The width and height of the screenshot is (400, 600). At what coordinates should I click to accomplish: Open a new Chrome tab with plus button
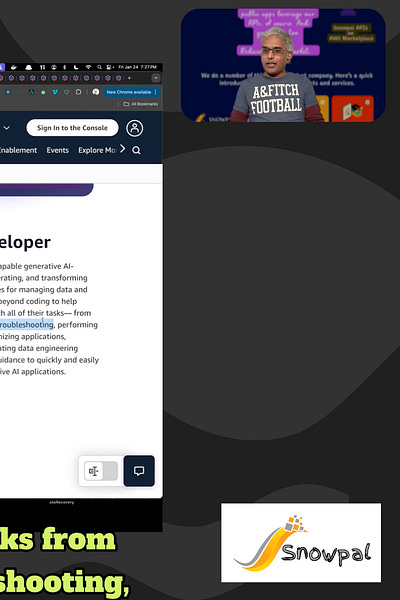click(x=129, y=78)
